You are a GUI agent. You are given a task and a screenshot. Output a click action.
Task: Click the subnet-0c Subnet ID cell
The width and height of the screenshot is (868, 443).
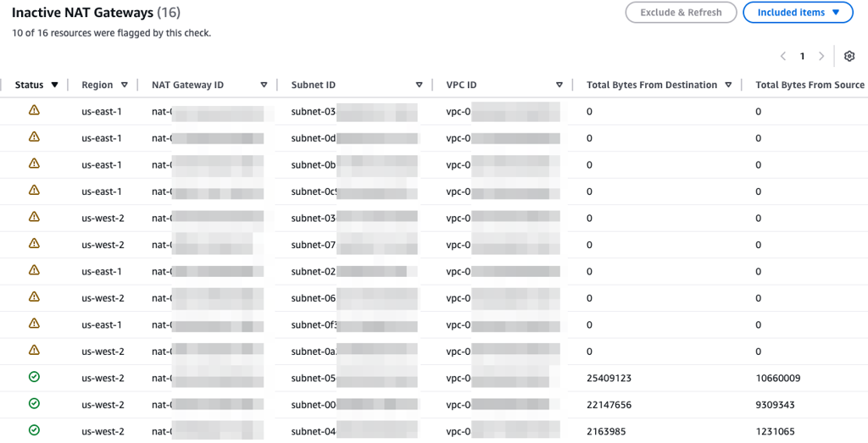click(x=354, y=191)
